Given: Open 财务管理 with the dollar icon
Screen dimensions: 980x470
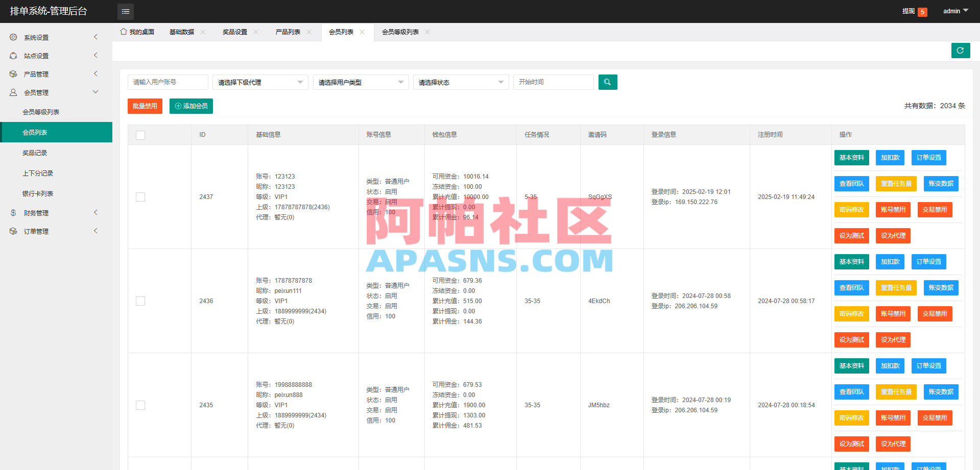Looking at the screenshot, I should (13, 212).
